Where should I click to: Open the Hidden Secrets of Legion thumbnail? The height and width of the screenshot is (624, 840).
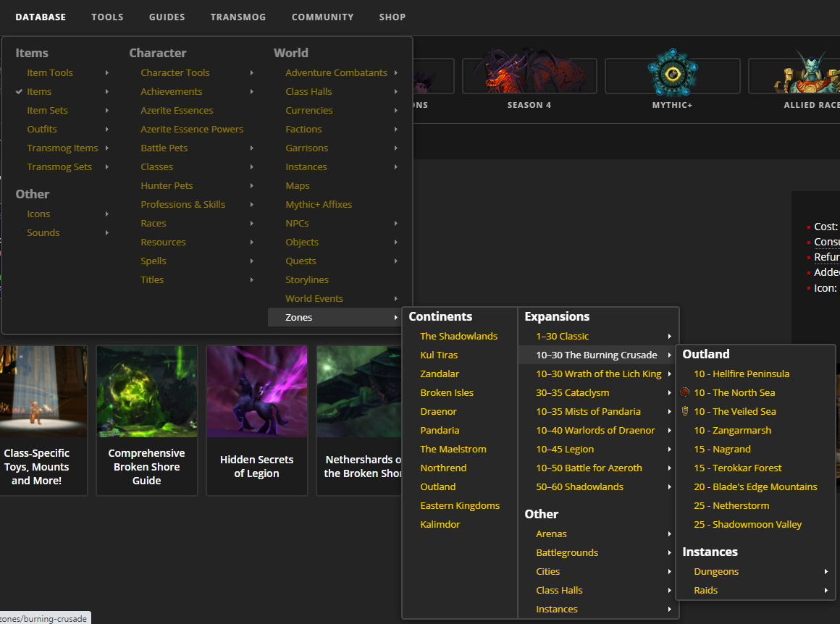256,420
